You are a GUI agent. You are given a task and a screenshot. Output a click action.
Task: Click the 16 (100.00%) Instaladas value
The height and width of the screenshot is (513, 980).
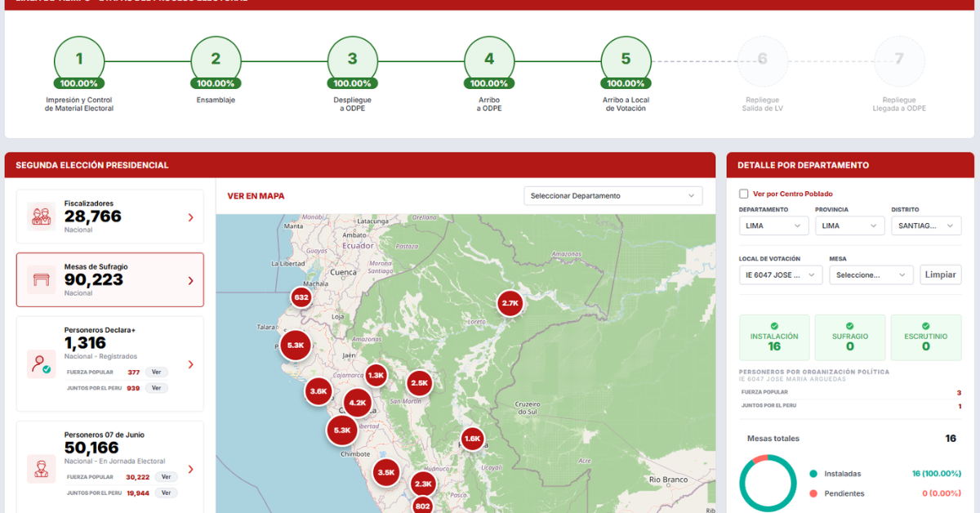click(x=937, y=474)
